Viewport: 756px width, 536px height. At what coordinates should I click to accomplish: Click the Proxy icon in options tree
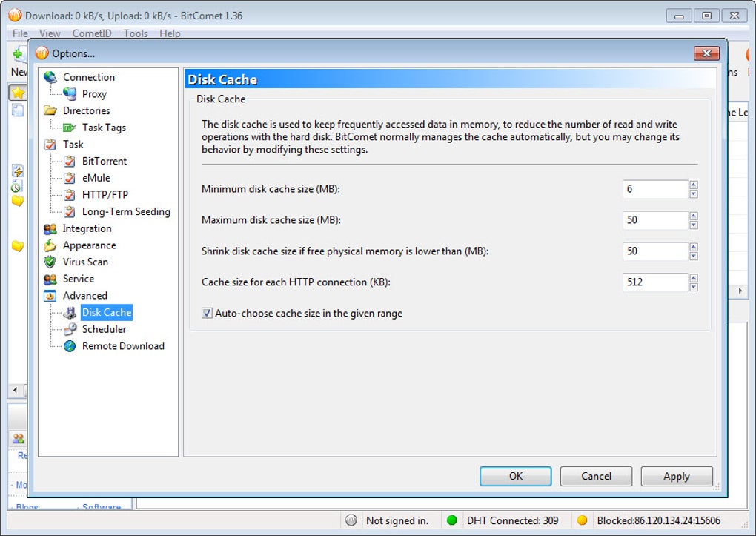click(70, 94)
